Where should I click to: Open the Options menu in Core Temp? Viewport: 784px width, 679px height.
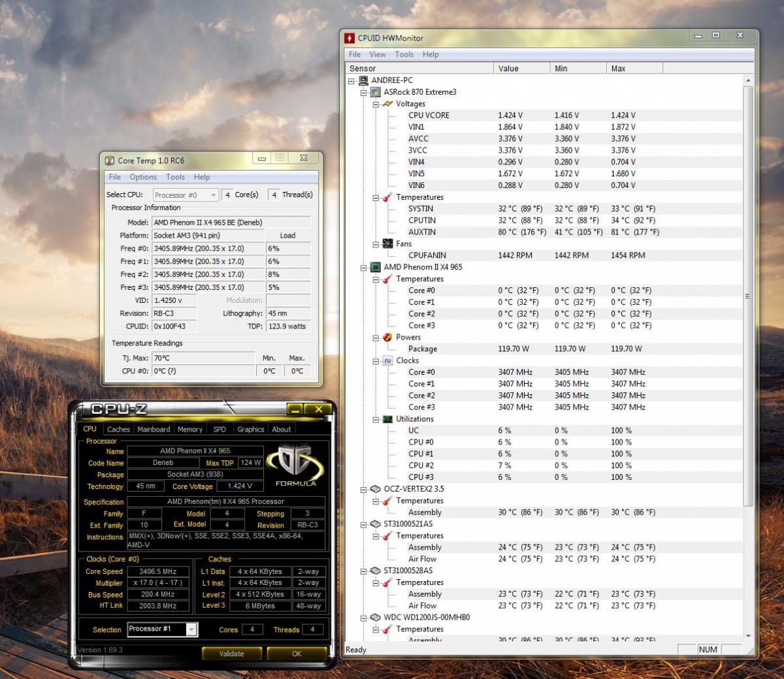143,177
